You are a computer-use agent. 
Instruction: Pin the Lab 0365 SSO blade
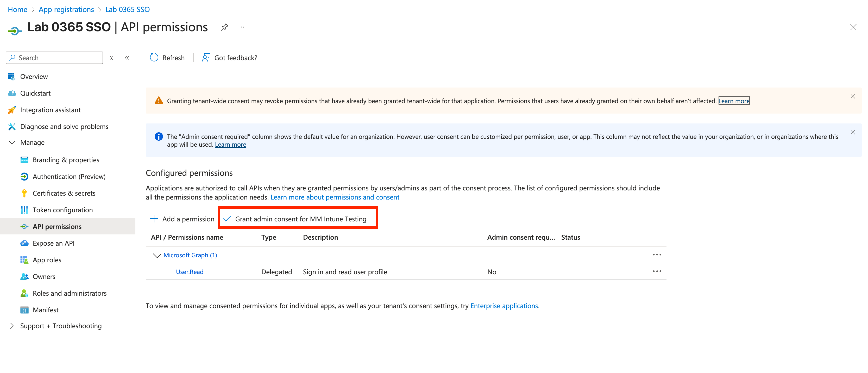pyautogui.click(x=224, y=27)
